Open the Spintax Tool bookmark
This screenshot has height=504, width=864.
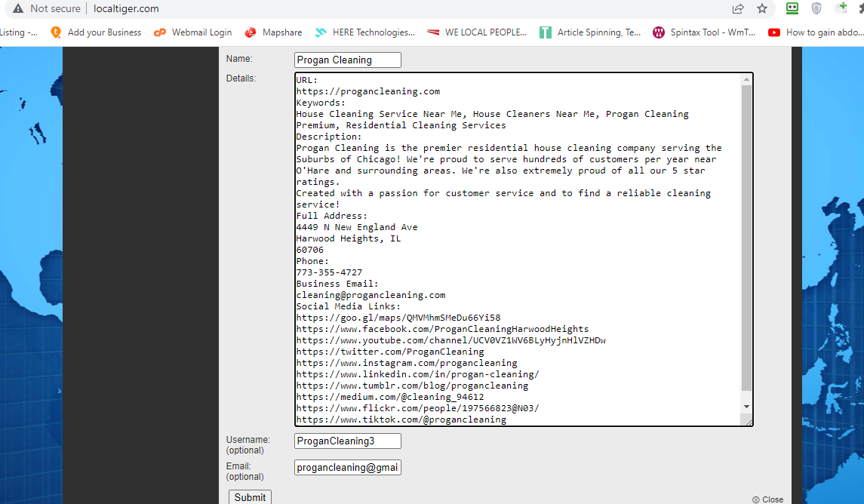click(x=704, y=32)
